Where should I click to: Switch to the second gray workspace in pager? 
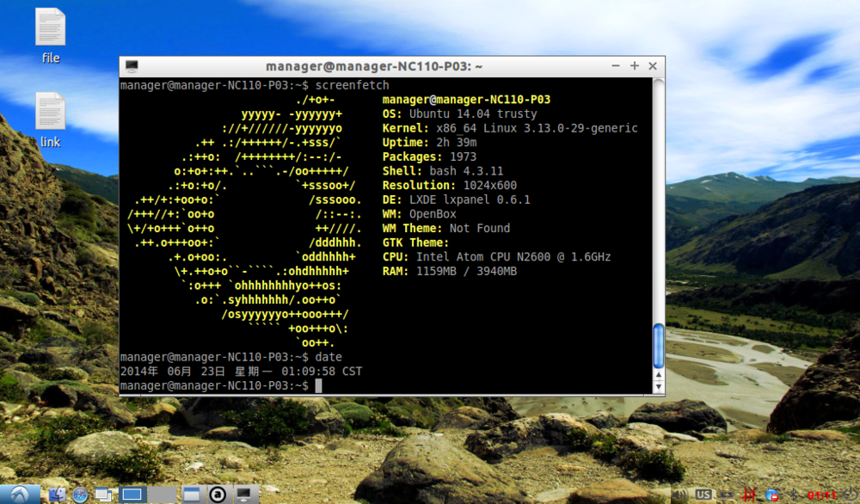click(x=163, y=495)
